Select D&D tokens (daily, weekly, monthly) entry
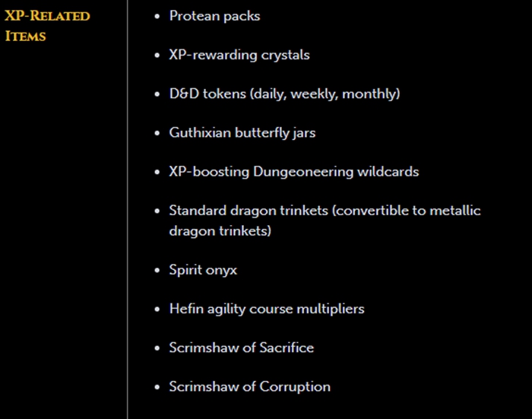Image resolution: width=532 pixels, height=419 pixels. (x=285, y=94)
